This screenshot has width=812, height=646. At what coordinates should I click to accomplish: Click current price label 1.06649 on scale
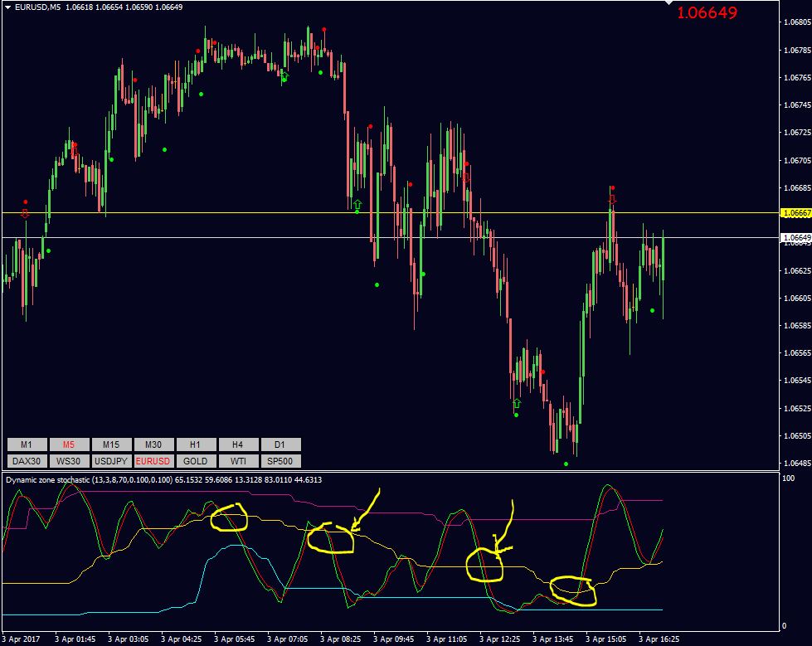796,238
